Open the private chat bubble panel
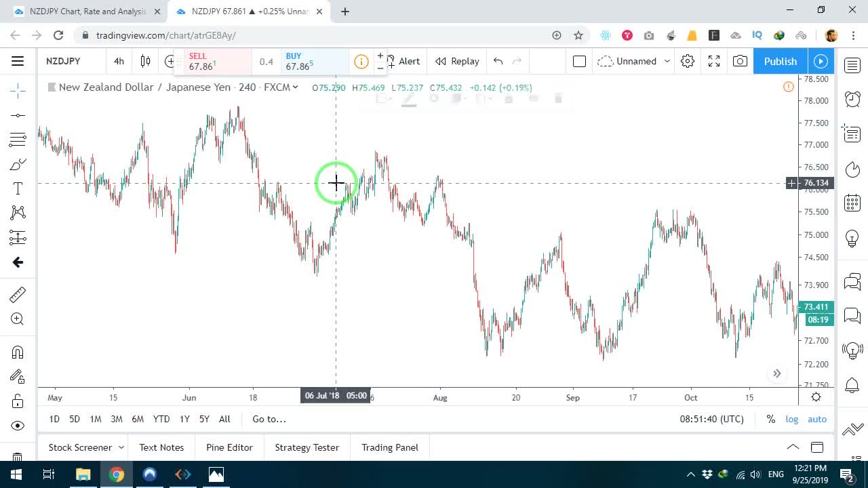 tap(852, 315)
